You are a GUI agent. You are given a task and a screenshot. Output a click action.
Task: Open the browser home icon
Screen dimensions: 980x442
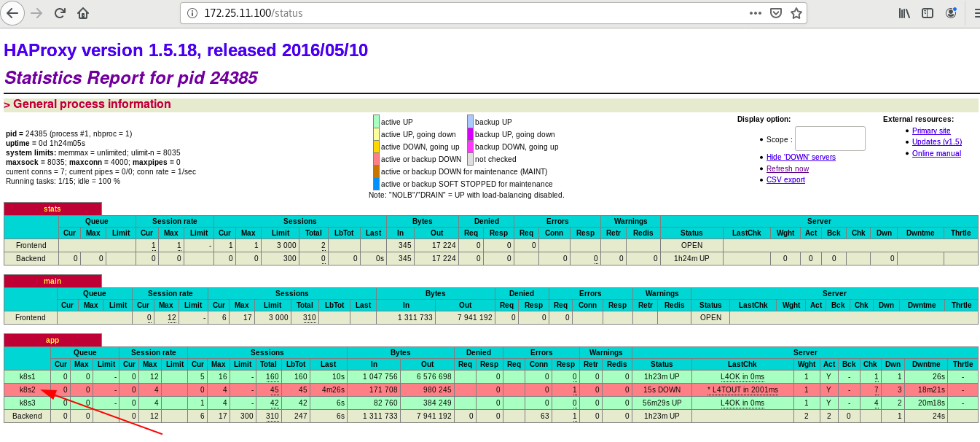pyautogui.click(x=83, y=13)
